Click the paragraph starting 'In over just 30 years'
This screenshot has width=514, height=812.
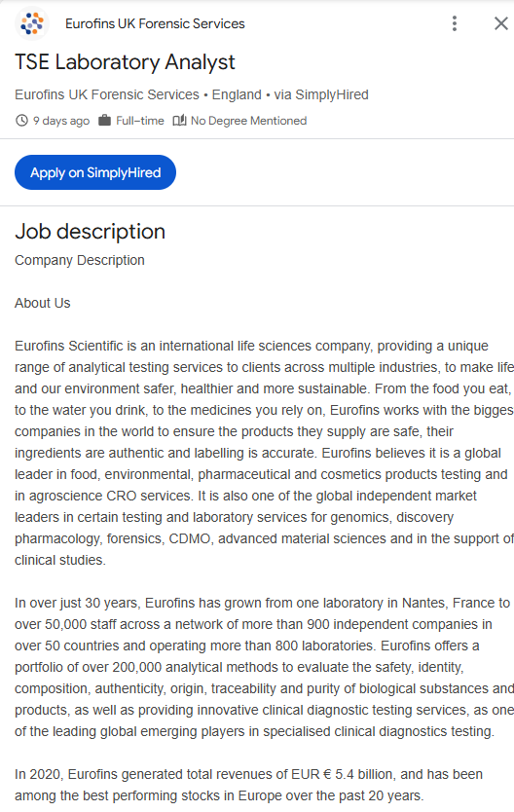(x=264, y=667)
